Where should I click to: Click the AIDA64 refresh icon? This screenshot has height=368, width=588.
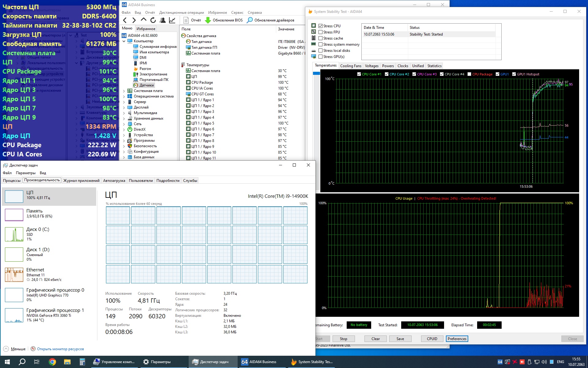coord(153,20)
